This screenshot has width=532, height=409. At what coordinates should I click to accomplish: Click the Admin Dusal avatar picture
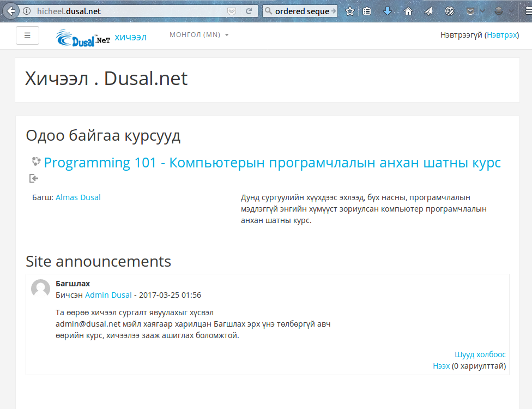coord(41,288)
